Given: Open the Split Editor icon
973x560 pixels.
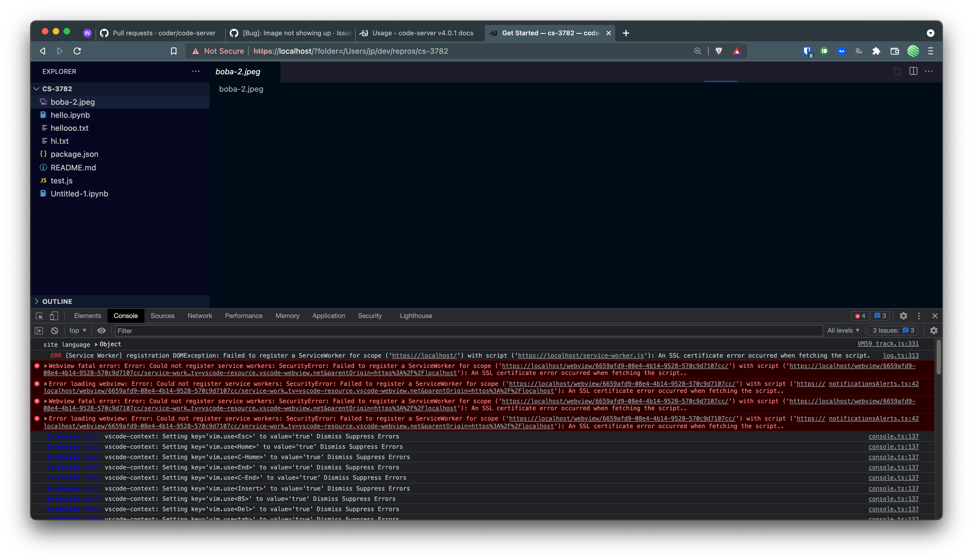Looking at the screenshot, I should click(913, 72).
